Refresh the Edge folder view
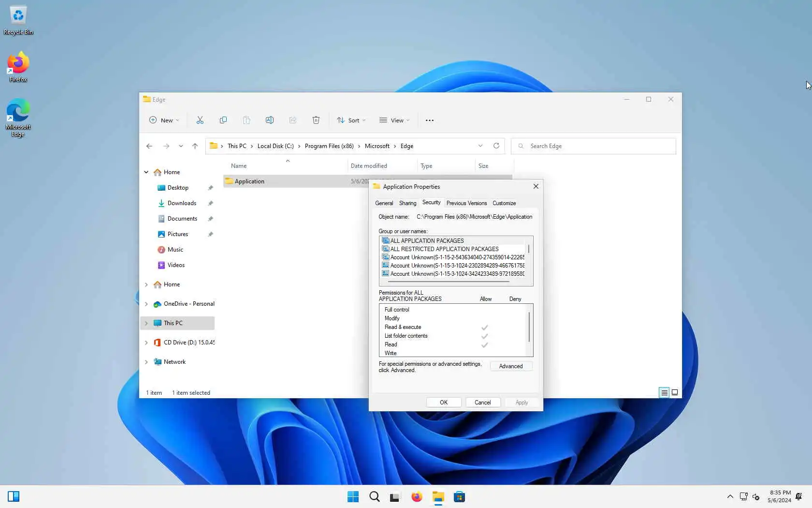Viewport: 812px width, 508px height. point(496,146)
